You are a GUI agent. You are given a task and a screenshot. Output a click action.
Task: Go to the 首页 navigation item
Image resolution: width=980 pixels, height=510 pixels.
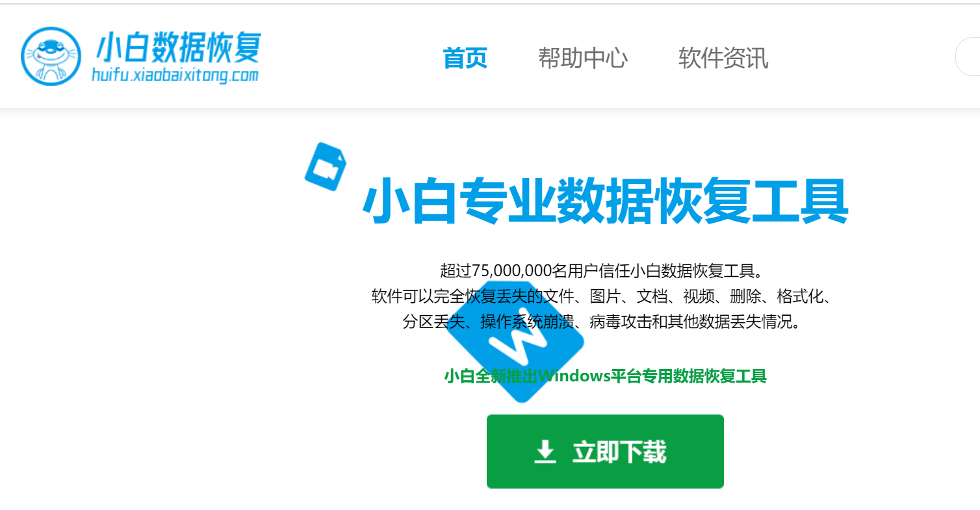coord(465,58)
